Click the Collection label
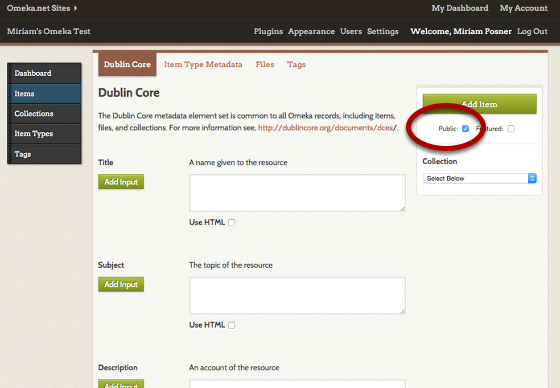Screen dimensions: 560x388 [x=440, y=161]
